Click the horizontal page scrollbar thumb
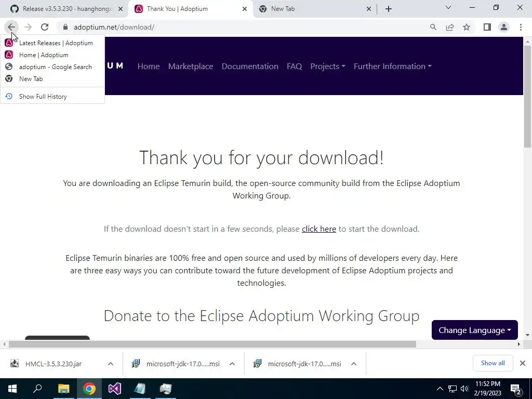 click(212, 344)
